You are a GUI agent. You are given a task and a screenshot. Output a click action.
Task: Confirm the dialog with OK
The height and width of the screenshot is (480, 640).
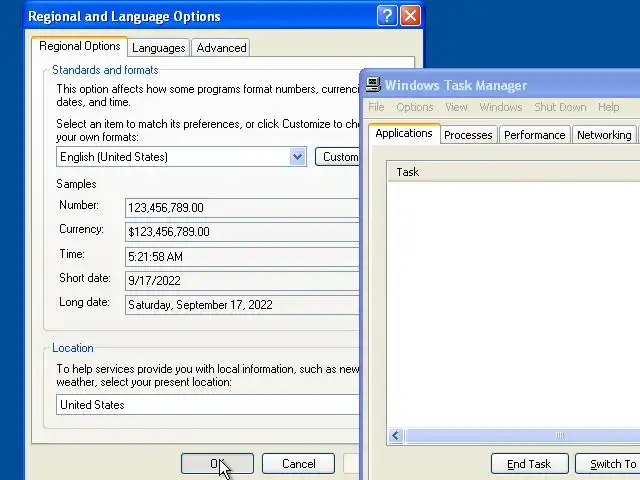click(x=217, y=464)
